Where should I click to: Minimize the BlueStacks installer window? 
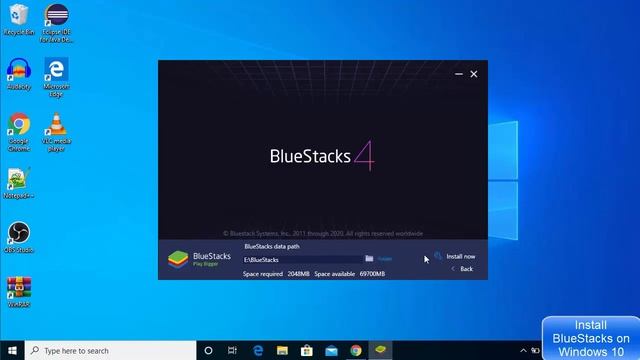pos(458,74)
